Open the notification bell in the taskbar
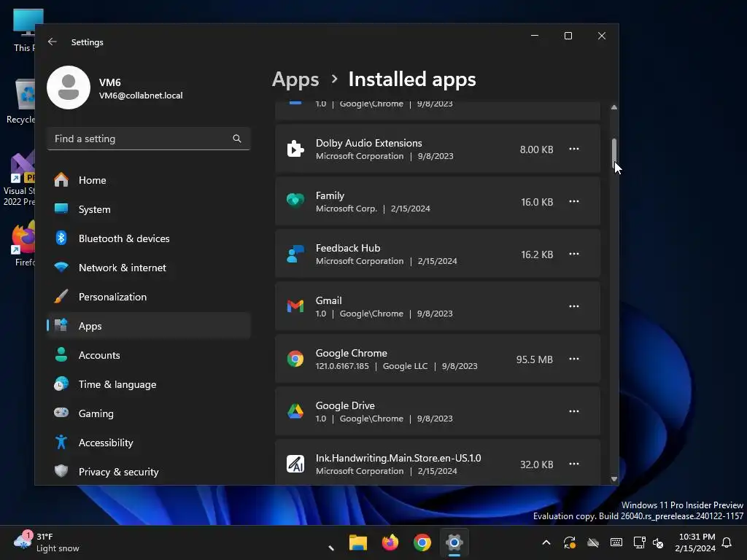The height and width of the screenshot is (560, 747). tap(727, 542)
